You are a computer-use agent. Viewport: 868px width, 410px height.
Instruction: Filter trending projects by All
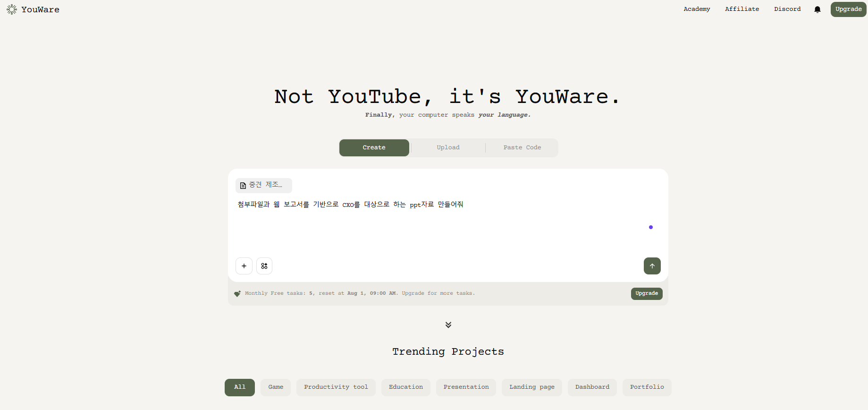240,387
